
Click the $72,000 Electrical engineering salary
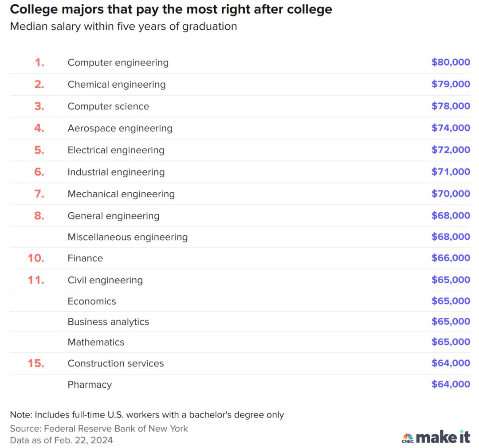451,150
